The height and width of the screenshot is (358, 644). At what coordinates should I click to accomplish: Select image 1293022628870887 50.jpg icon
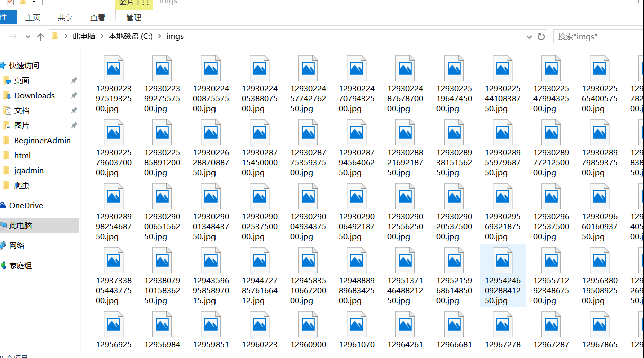coord(211,132)
